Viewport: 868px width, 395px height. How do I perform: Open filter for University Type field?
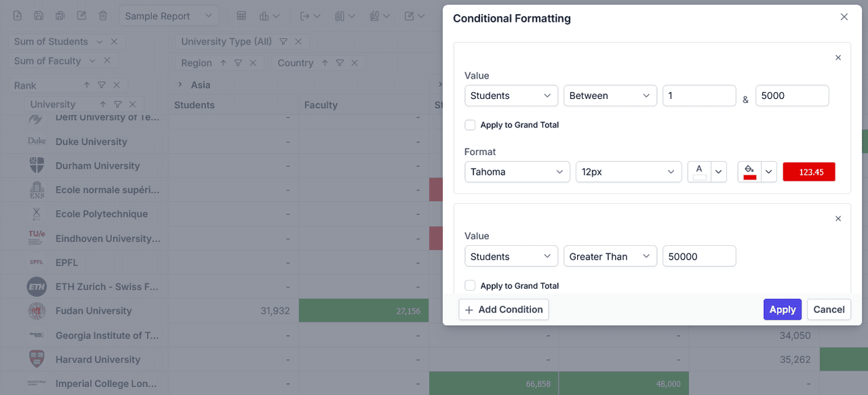point(283,41)
